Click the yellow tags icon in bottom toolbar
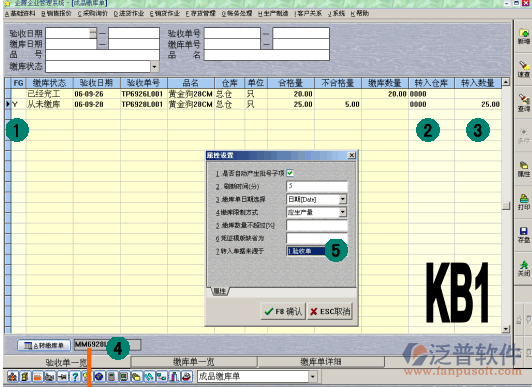This screenshot has width=532, height=387. (x=136, y=376)
